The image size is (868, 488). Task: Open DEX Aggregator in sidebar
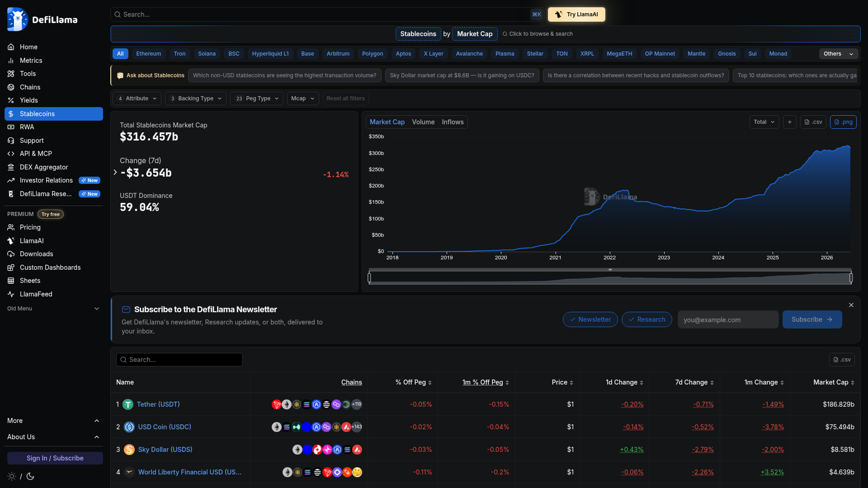click(54, 167)
